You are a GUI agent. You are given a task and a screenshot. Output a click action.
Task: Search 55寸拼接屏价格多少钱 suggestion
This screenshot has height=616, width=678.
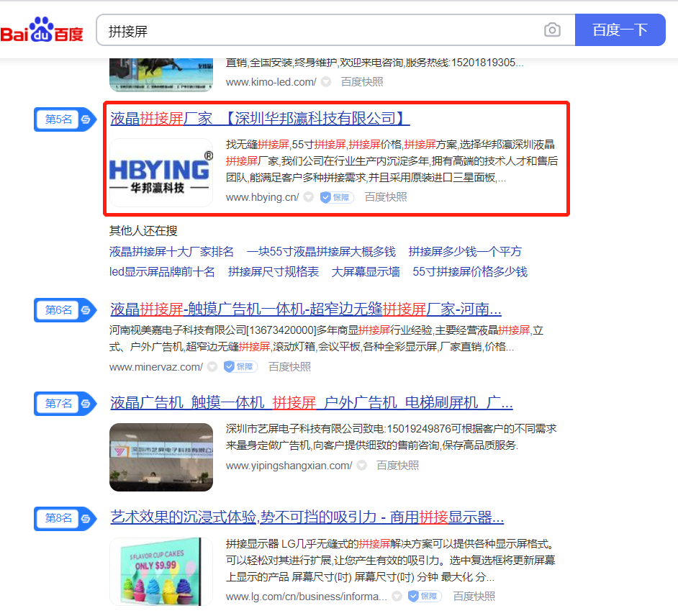point(469,272)
